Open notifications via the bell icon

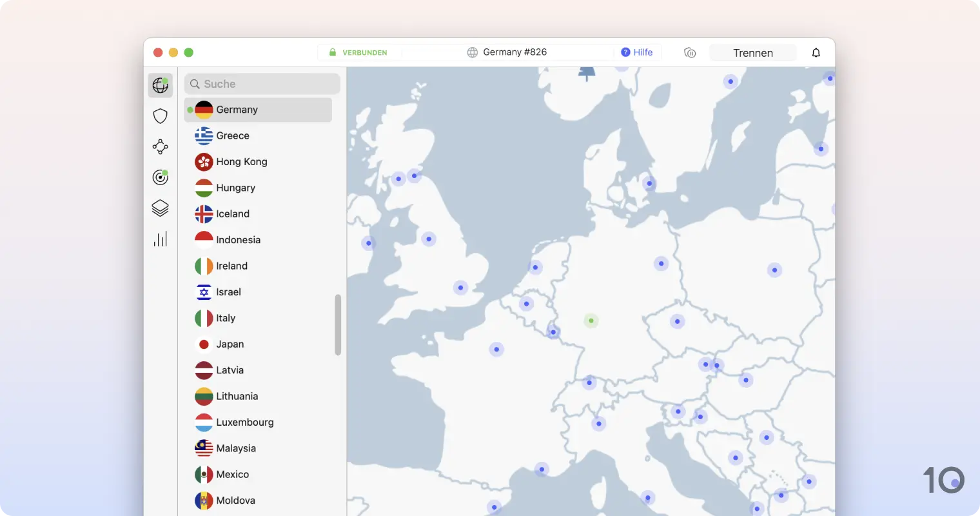pos(816,52)
